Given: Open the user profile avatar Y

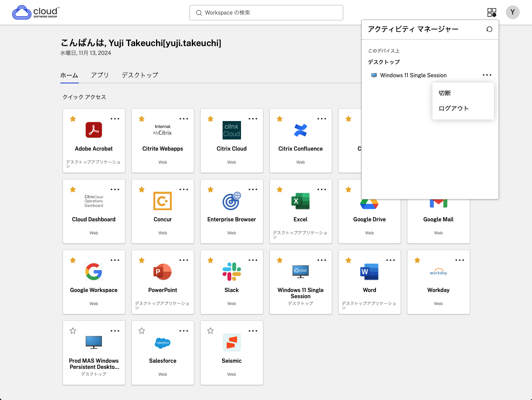Looking at the screenshot, I should [x=512, y=12].
